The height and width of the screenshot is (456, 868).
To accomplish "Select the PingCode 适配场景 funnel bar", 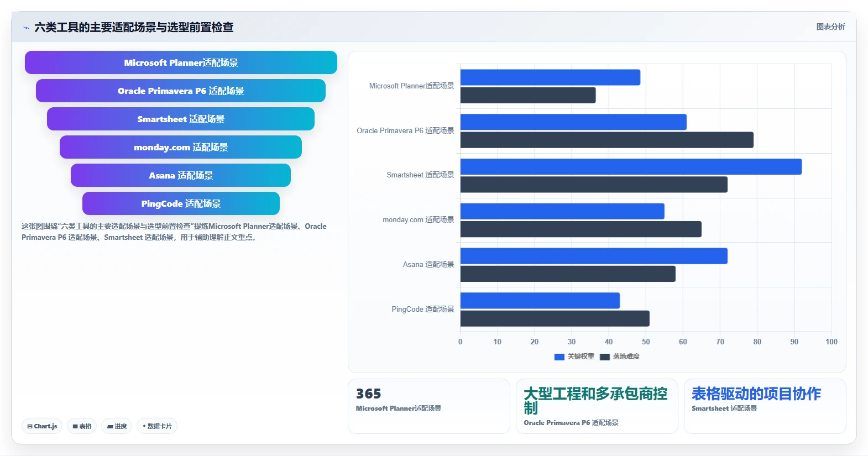I will pos(181,203).
